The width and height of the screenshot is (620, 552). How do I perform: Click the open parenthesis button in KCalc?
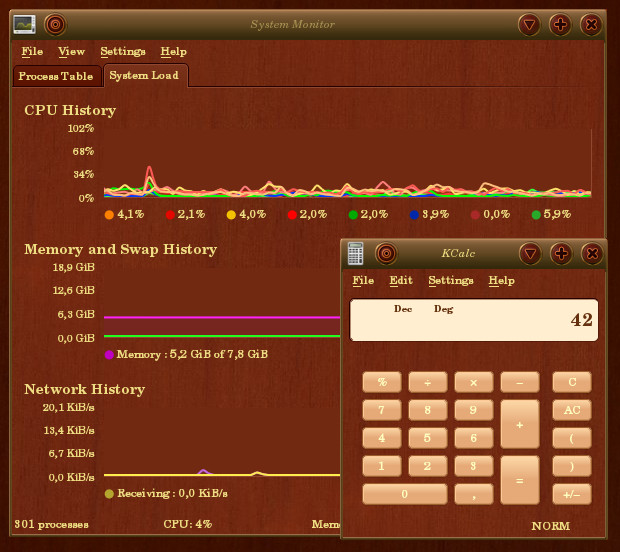(x=572, y=438)
